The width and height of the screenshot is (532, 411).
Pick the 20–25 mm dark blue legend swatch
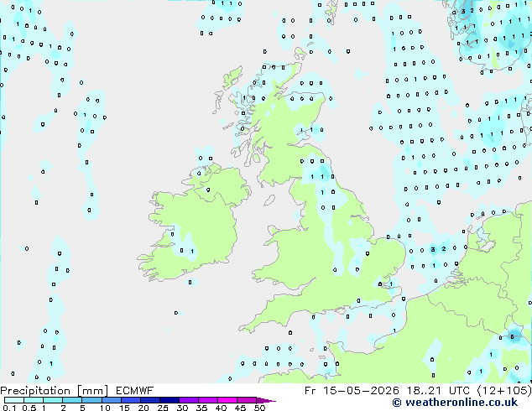click(150, 400)
